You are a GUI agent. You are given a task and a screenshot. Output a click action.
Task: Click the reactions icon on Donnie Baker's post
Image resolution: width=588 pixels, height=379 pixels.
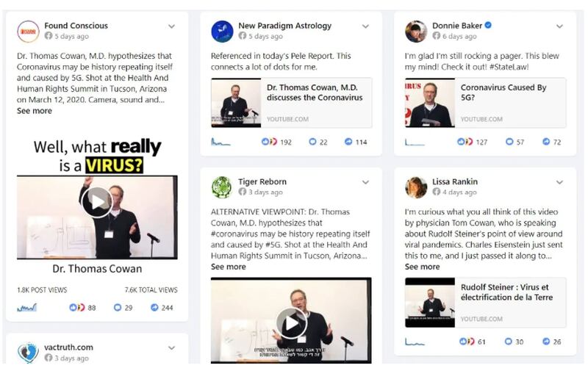tap(465, 142)
